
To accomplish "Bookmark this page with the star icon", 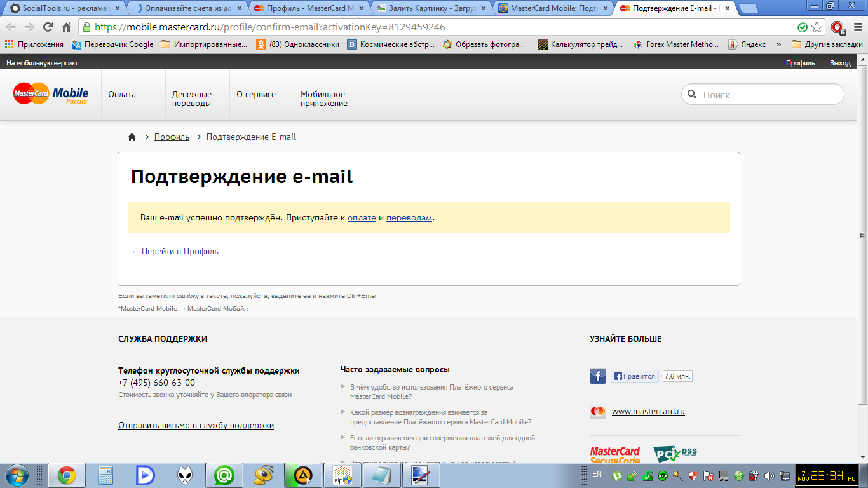I will (817, 27).
